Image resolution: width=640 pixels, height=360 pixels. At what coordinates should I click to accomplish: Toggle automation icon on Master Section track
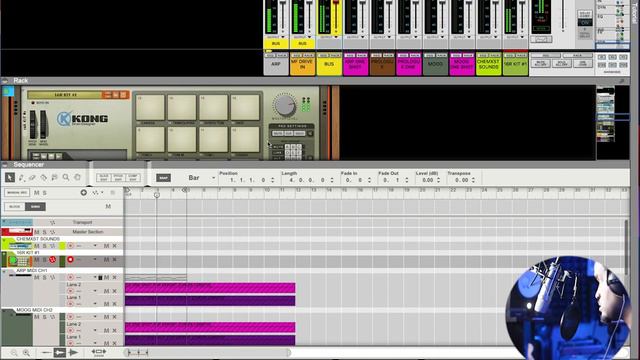point(52,232)
